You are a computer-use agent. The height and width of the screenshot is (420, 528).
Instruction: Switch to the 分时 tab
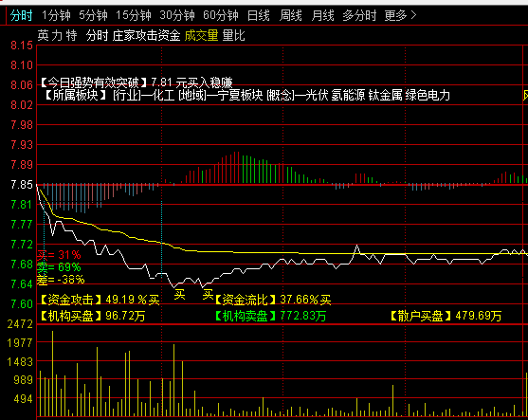coord(21,15)
